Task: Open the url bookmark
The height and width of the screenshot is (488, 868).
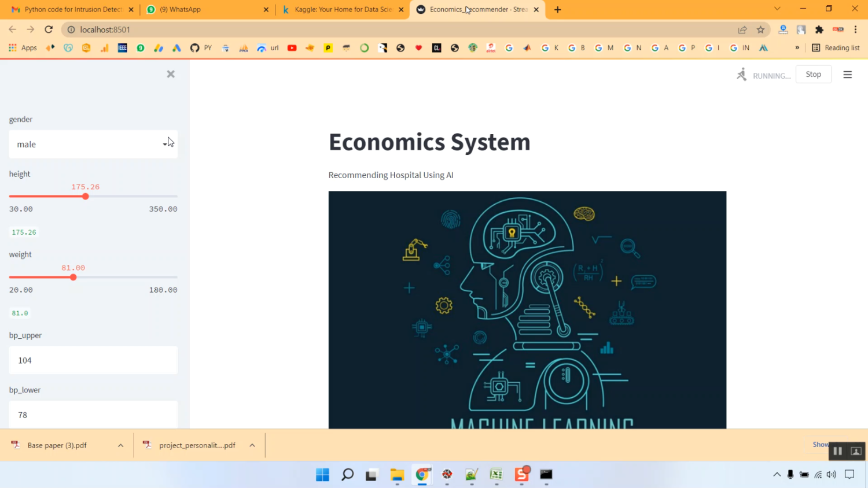Action: [268, 48]
